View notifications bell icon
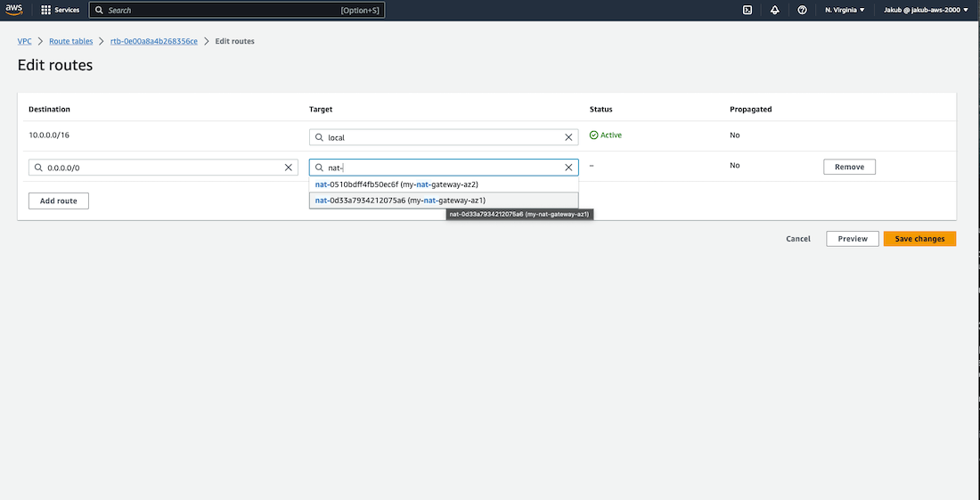Image resolution: width=980 pixels, height=500 pixels. point(774,10)
